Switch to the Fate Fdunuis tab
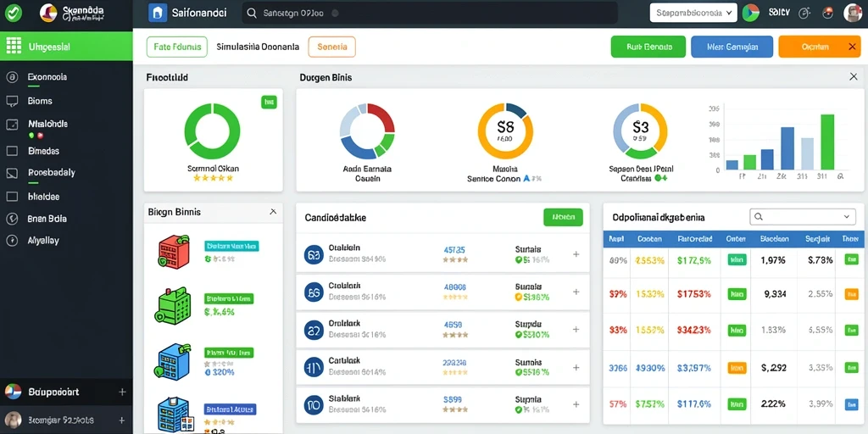 click(177, 47)
